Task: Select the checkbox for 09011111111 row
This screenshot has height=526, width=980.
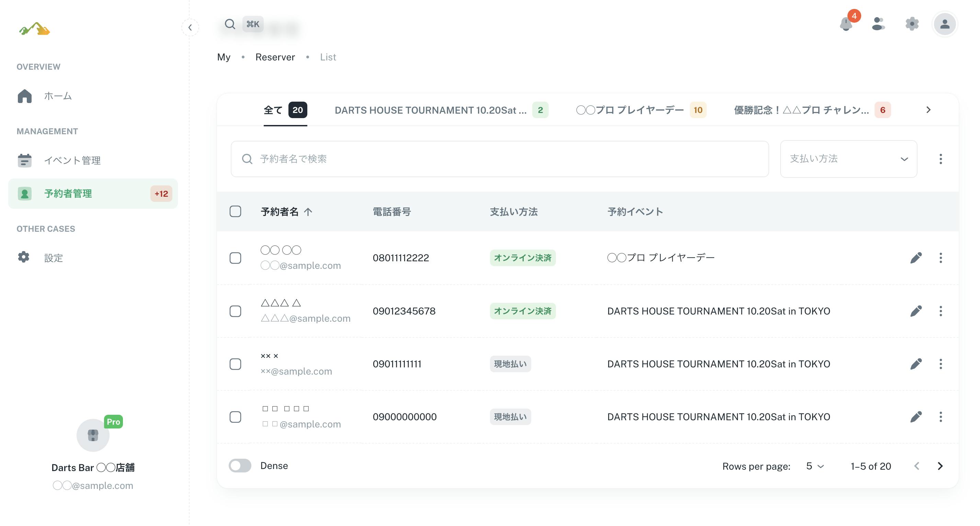Action: [236, 364]
